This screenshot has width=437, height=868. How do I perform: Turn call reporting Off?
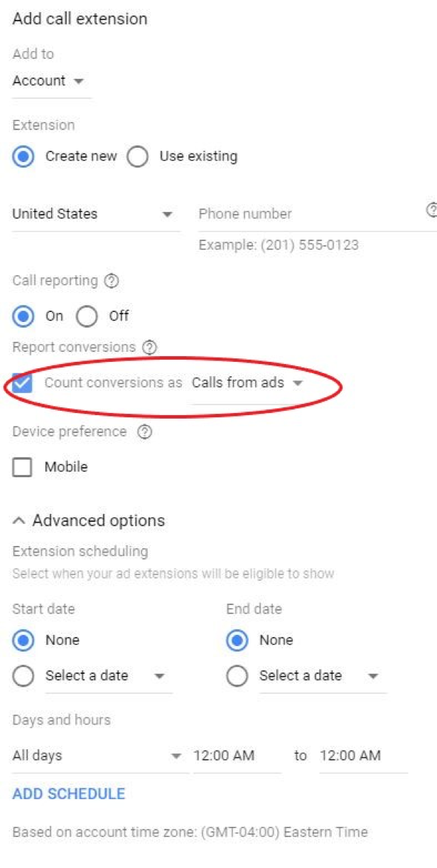pos(87,316)
